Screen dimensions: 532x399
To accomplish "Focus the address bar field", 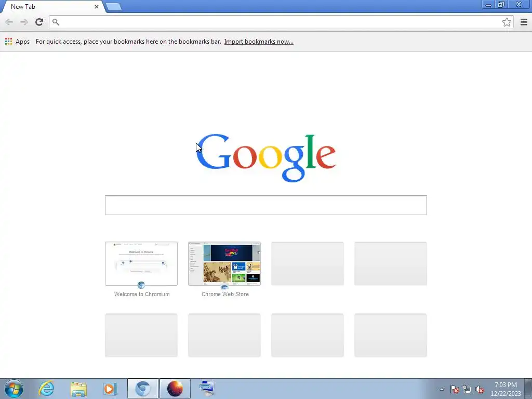I will click(x=281, y=22).
